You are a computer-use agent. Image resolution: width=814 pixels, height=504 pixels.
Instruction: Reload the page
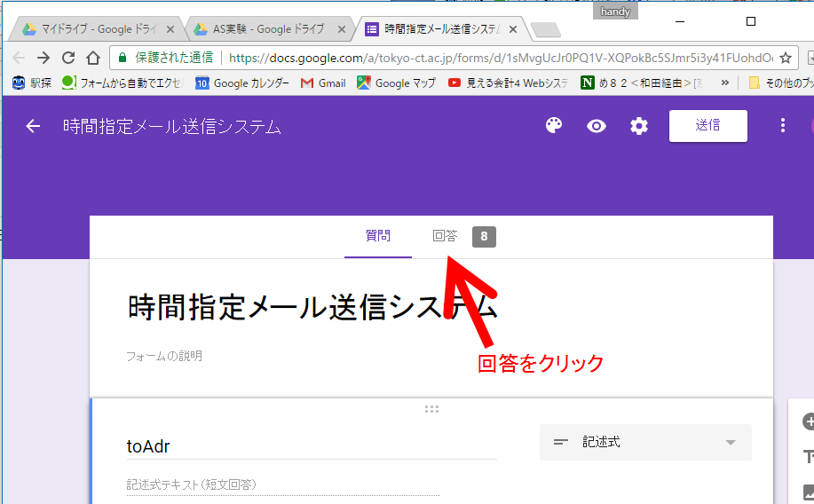[x=68, y=58]
